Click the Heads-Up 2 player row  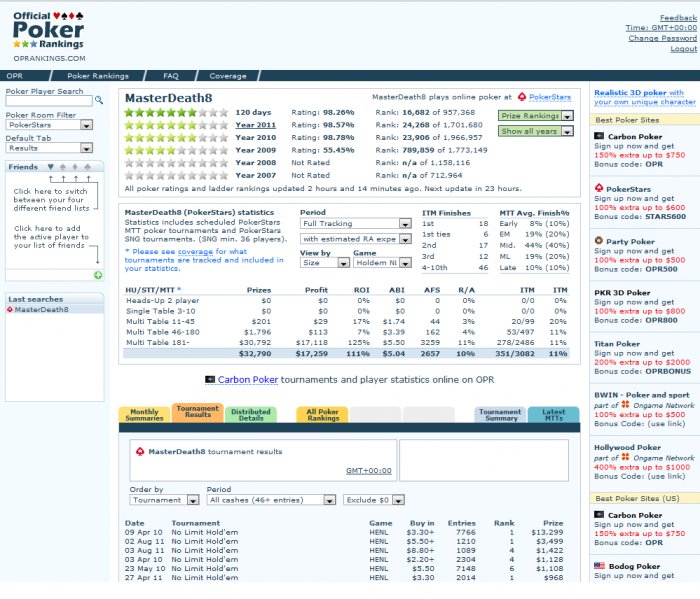coord(346,301)
